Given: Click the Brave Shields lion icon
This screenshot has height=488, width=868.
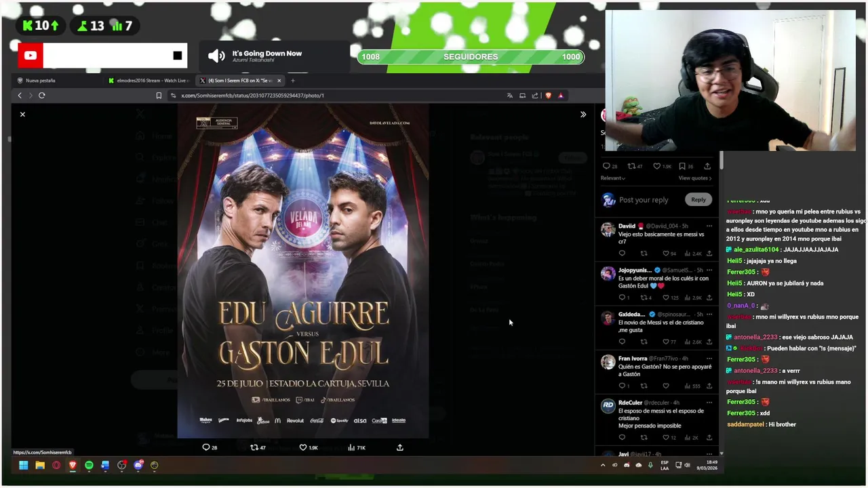Looking at the screenshot, I should (x=549, y=96).
